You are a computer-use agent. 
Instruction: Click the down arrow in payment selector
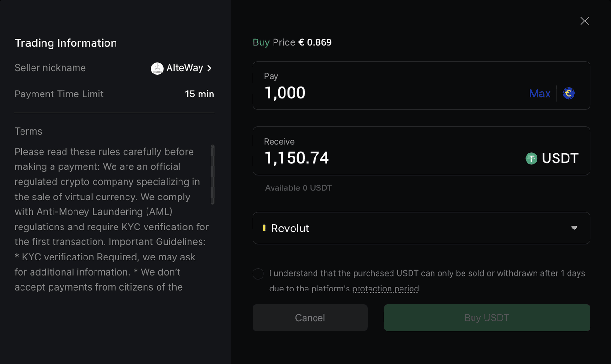point(574,228)
